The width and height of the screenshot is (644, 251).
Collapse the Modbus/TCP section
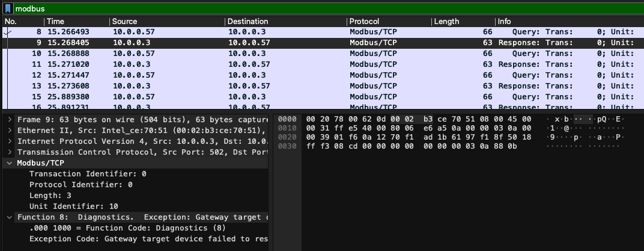(x=9, y=163)
